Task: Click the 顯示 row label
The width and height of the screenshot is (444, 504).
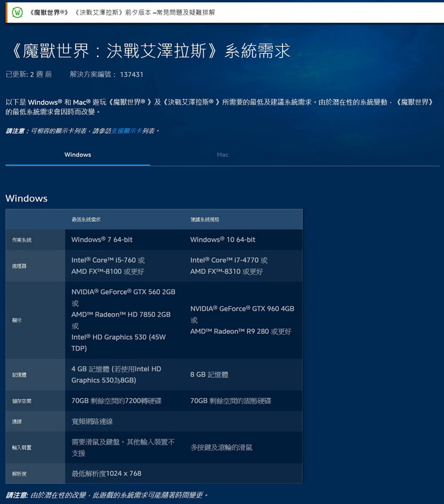Action: point(16,320)
